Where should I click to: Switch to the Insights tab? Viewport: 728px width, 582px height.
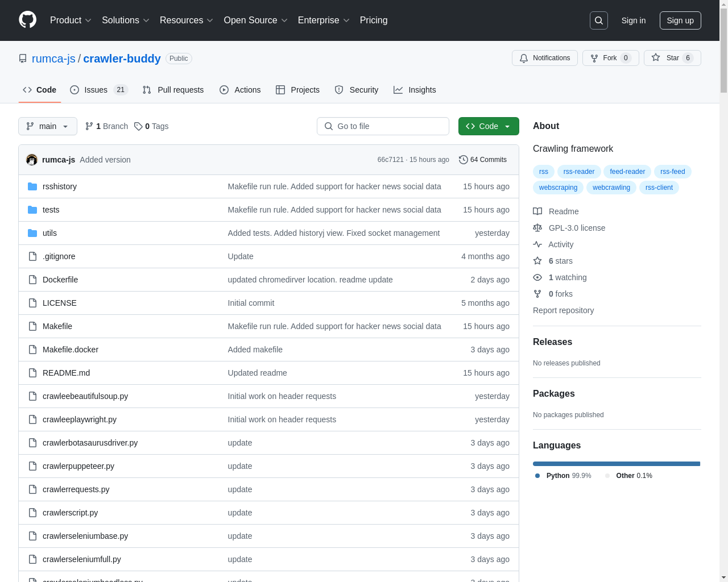pyautogui.click(x=415, y=90)
